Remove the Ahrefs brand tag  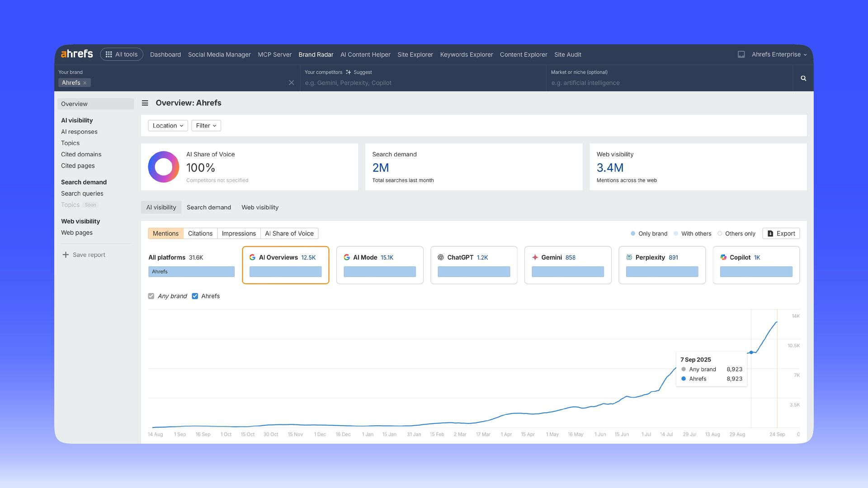click(85, 83)
